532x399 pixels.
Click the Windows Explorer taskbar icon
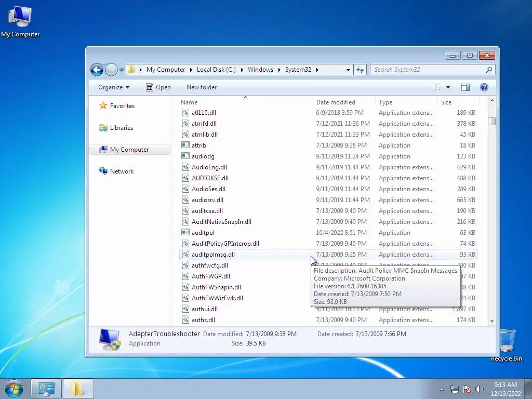(78, 389)
